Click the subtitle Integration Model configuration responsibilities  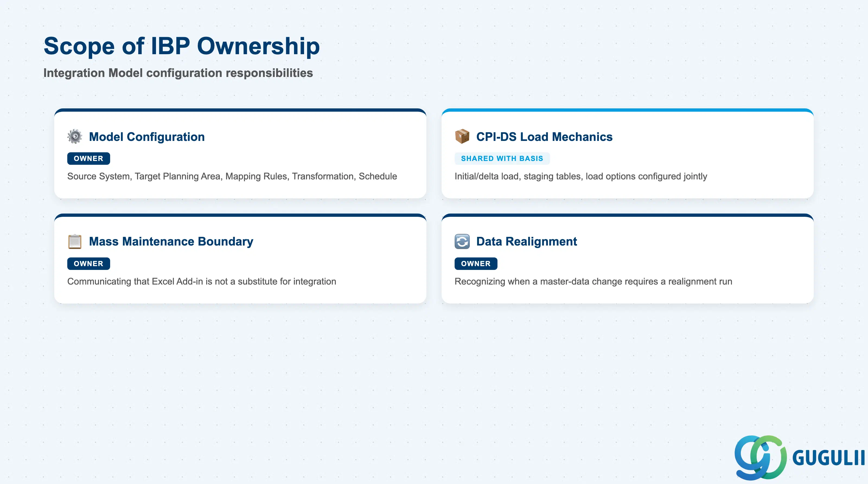click(x=178, y=73)
